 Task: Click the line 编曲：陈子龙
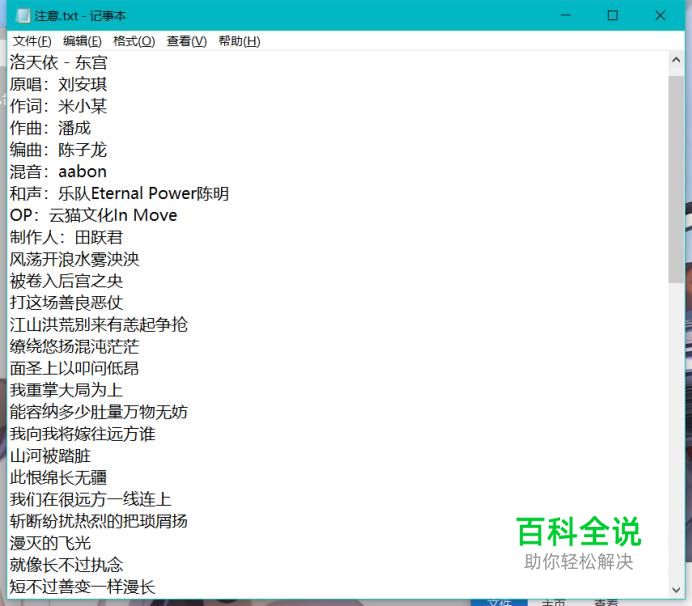click(58, 150)
